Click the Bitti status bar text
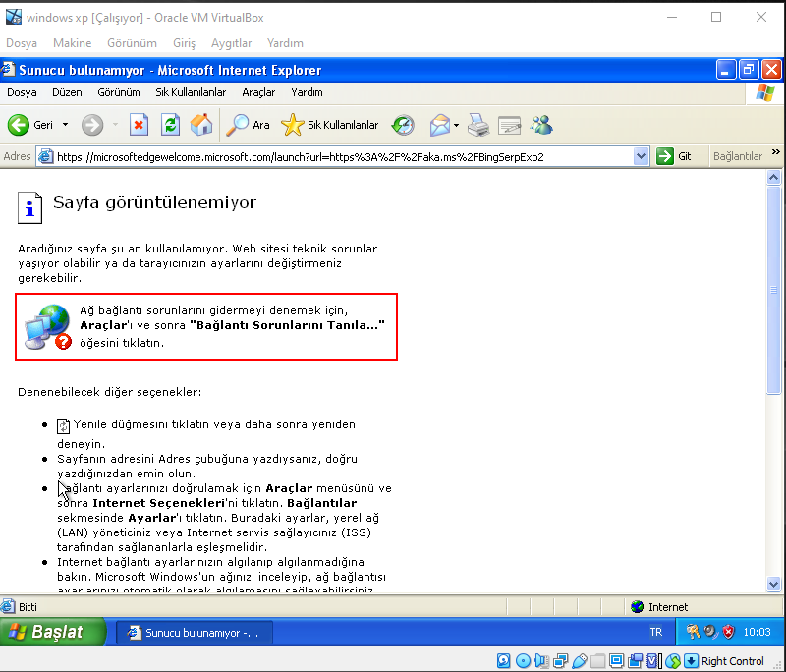 coord(28,607)
